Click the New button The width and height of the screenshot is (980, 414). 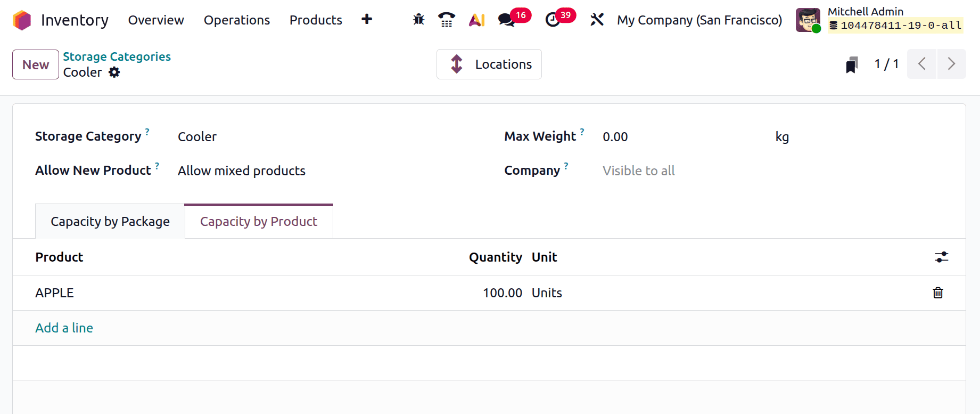tap(36, 64)
